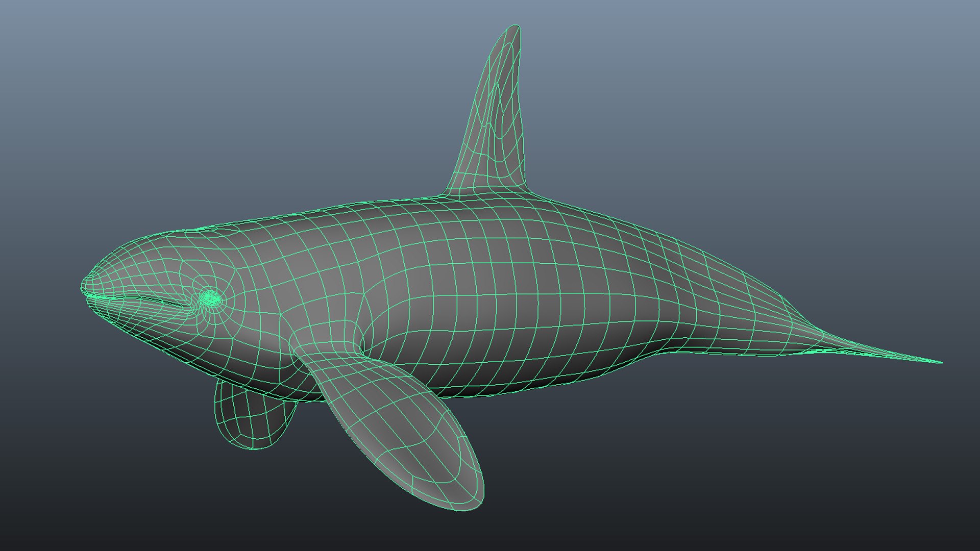Select the small far-side pectoral flipper

[x=254, y=416]
